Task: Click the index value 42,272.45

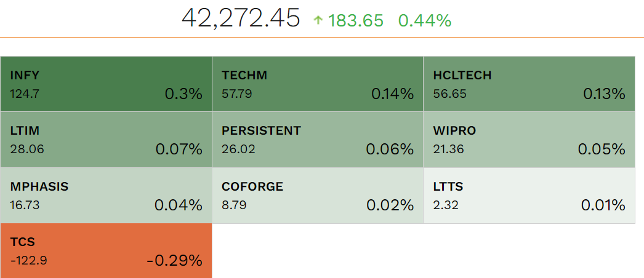Action: point(241,18)
